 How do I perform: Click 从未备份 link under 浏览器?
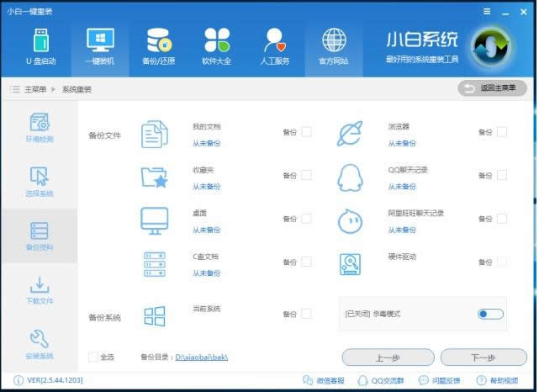click(402, 143)
